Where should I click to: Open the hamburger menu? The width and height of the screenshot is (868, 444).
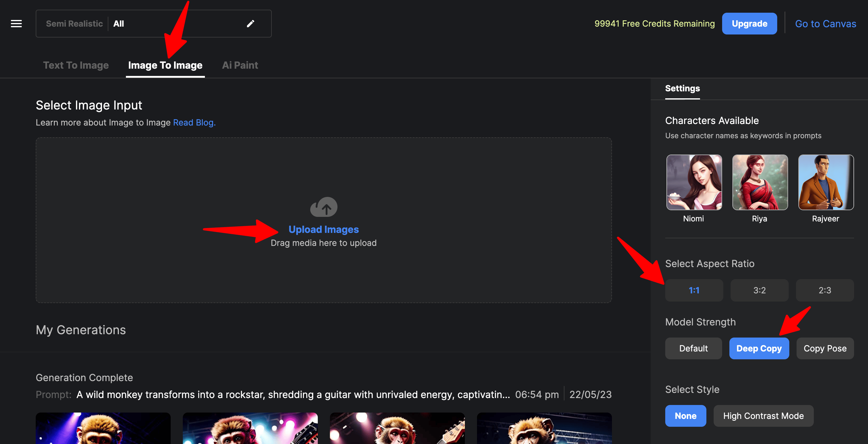pos(16,24)
